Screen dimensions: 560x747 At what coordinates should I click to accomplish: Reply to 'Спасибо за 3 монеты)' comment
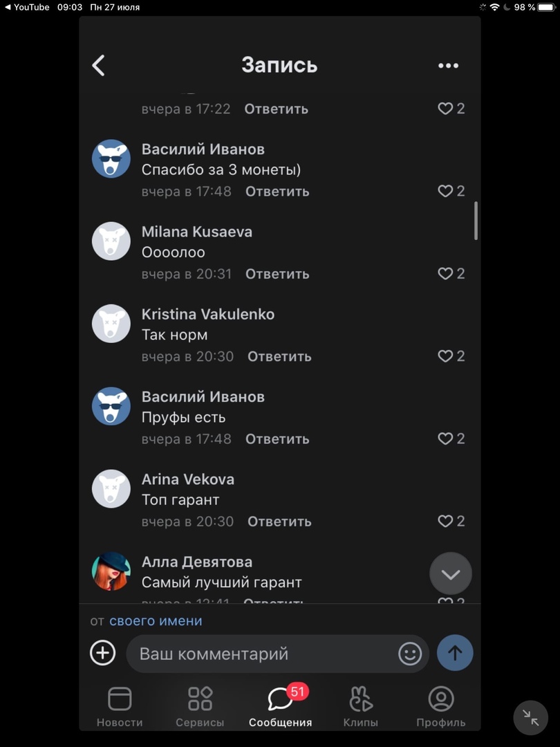pos(277,192)
